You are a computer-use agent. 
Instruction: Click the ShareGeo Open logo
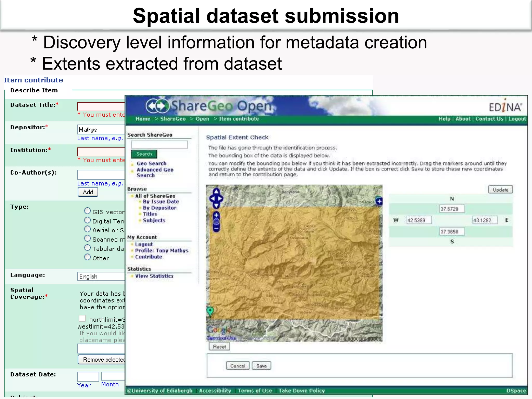click(x=209, y=106)
